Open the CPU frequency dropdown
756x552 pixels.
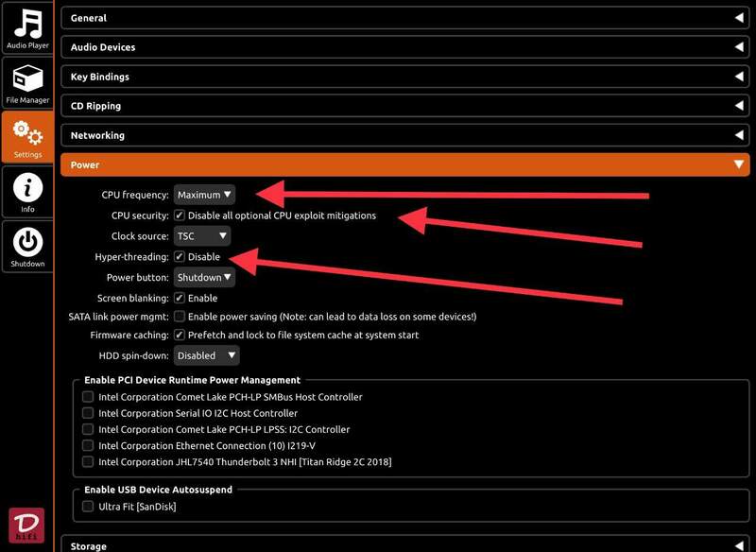(x=204, y=195)
